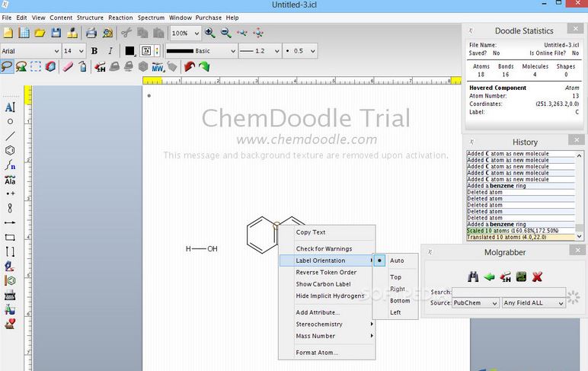Select the rectangle shape tool
Image resolution: width=588 pixels, height=371 pixels.
coord(10,237)
